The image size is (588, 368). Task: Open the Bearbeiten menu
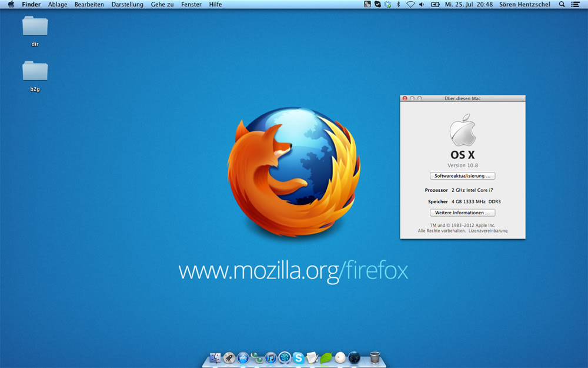click(89, 5)
